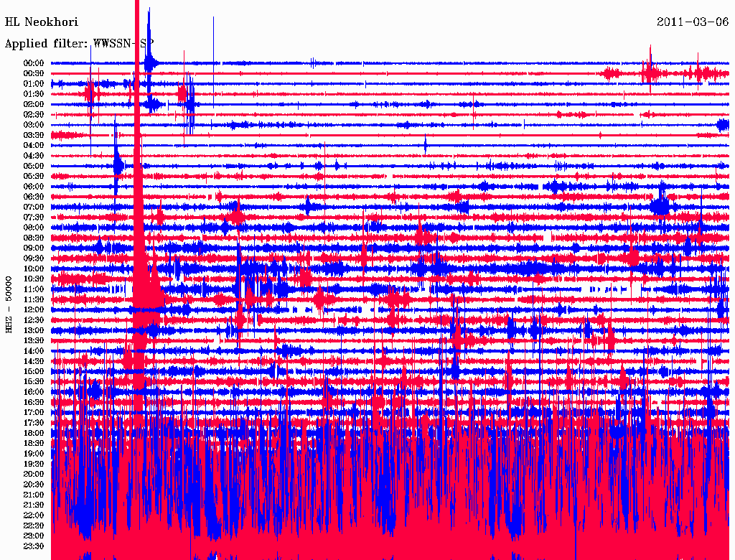Viewport: 735px width, 560px height.
Task: Select the 07:30 time label
Action: tap(34, 218)
